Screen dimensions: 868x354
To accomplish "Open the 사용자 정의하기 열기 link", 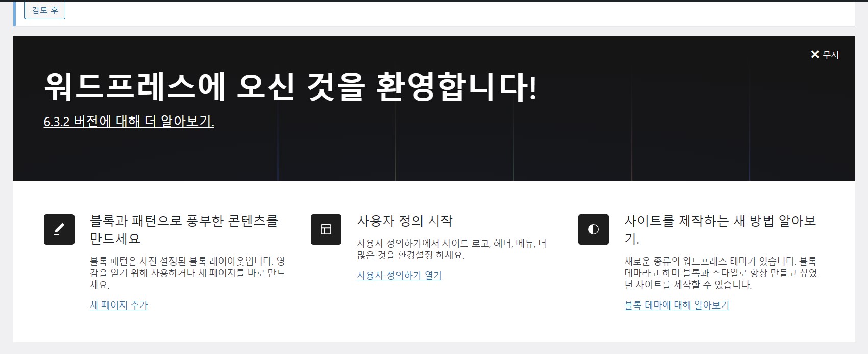I will pos(400,275).
